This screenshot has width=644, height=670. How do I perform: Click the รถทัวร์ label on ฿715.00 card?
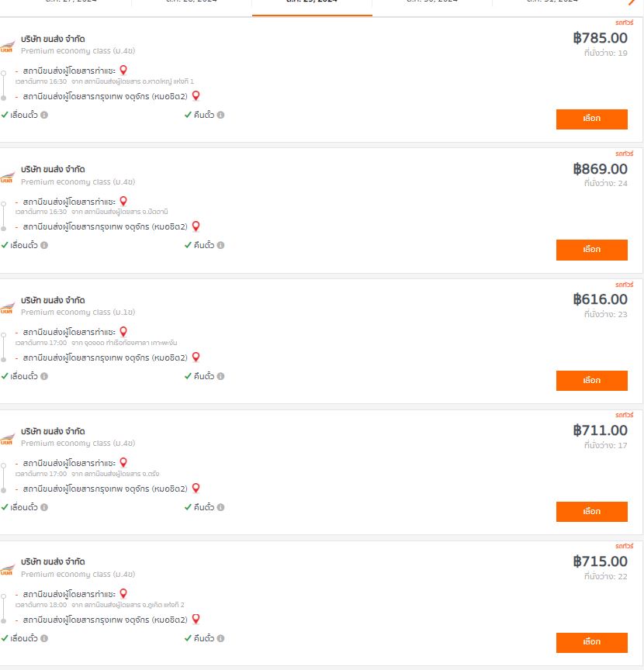point(625,546)
